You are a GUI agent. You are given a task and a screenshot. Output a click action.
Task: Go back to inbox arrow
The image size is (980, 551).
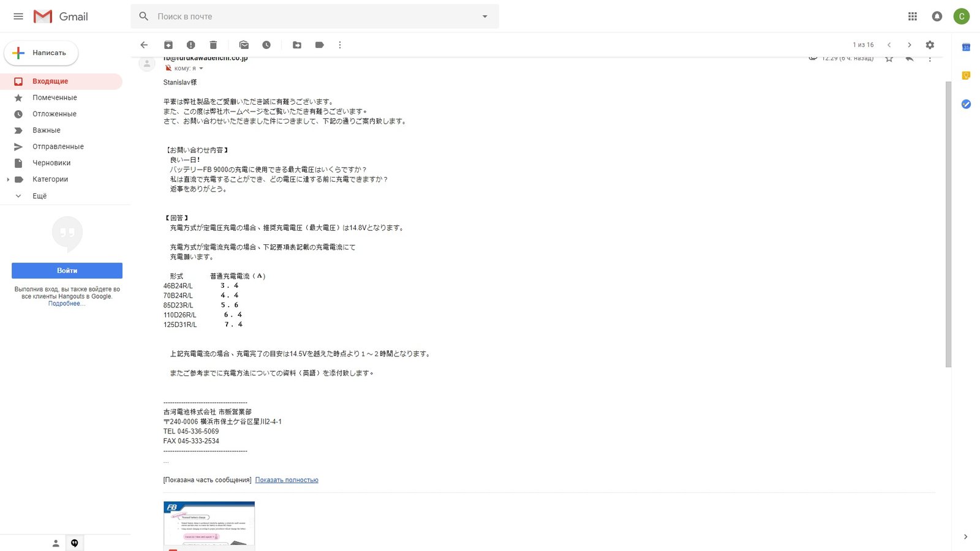pos(144,45)
